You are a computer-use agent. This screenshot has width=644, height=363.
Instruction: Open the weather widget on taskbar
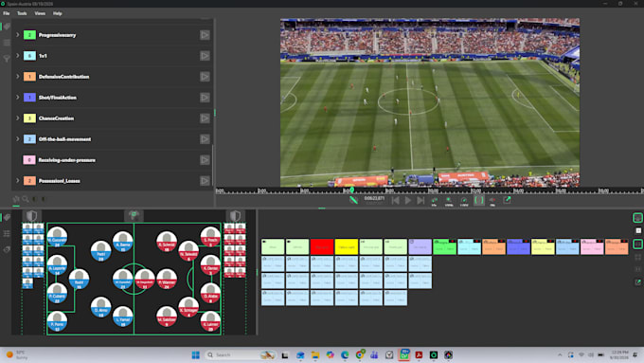coord(16,354)
